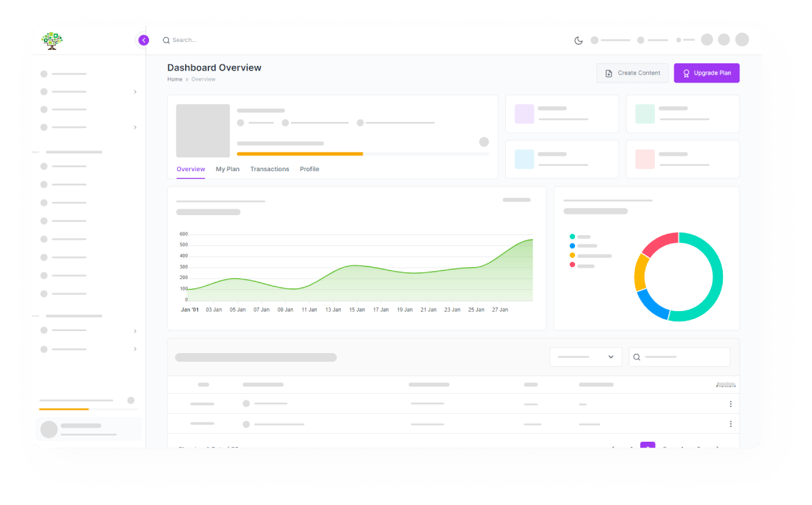Click the 300 value on the chart y-axis
Viewport: 812px width, 505px height.
click(184, 267)
